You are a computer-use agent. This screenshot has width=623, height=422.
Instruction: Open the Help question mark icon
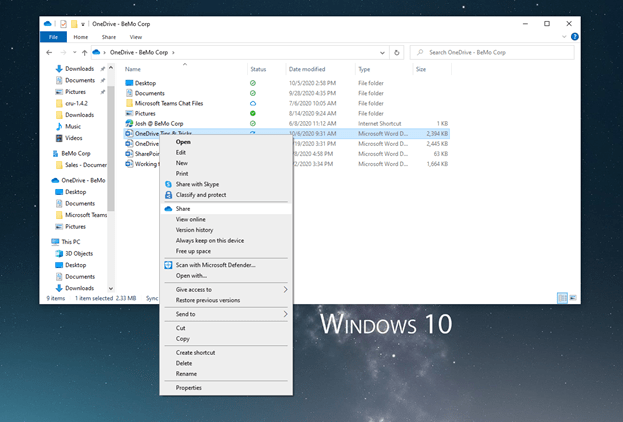point(575,37)
